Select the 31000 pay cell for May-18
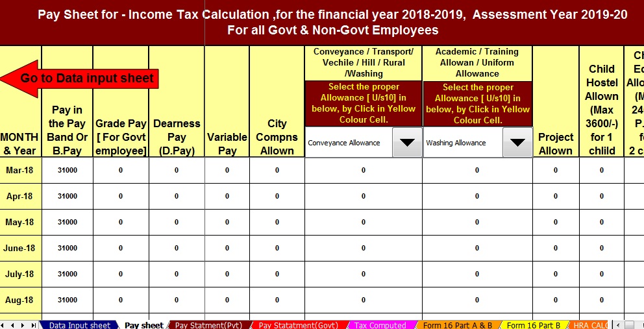Image resolution: width=644 pixels, height=329 pixels. pos(68,222)
